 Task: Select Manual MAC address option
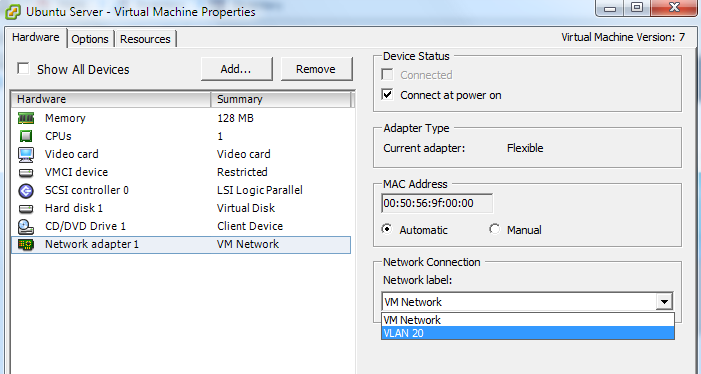coord(494,230)
